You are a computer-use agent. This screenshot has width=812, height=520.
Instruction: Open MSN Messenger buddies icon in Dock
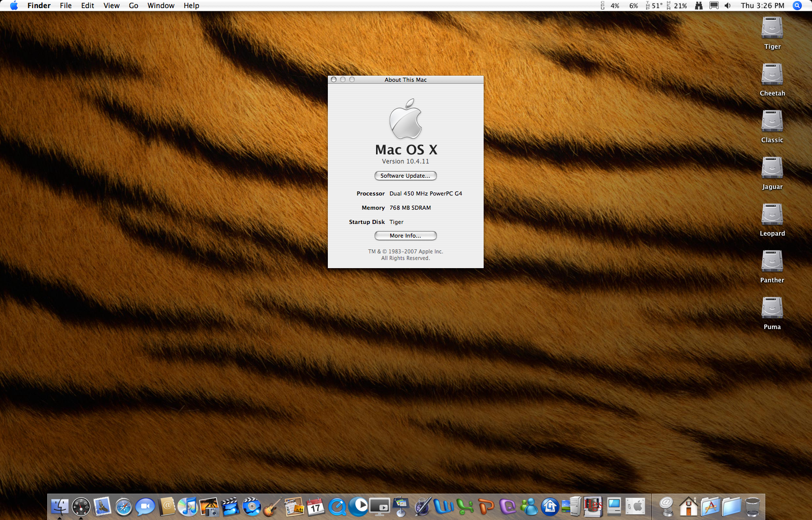tap(529, 506)
